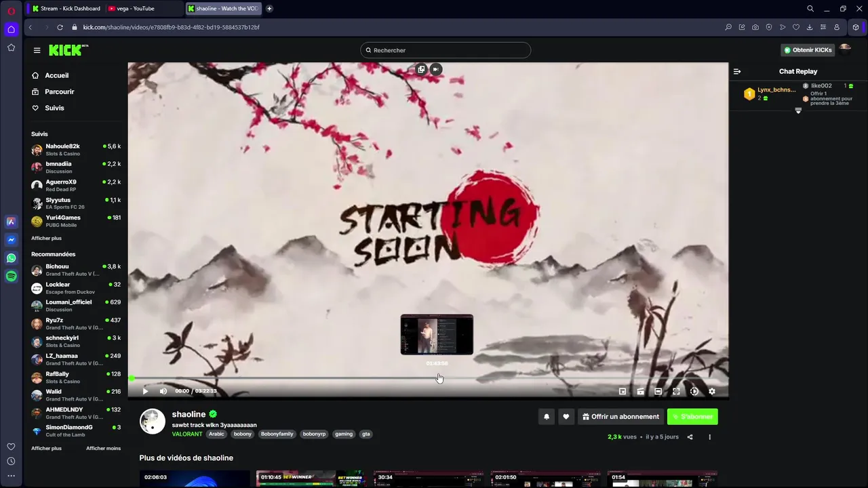
Task: Collapse recommended list with Afficher moins
Action: (103, 449)
